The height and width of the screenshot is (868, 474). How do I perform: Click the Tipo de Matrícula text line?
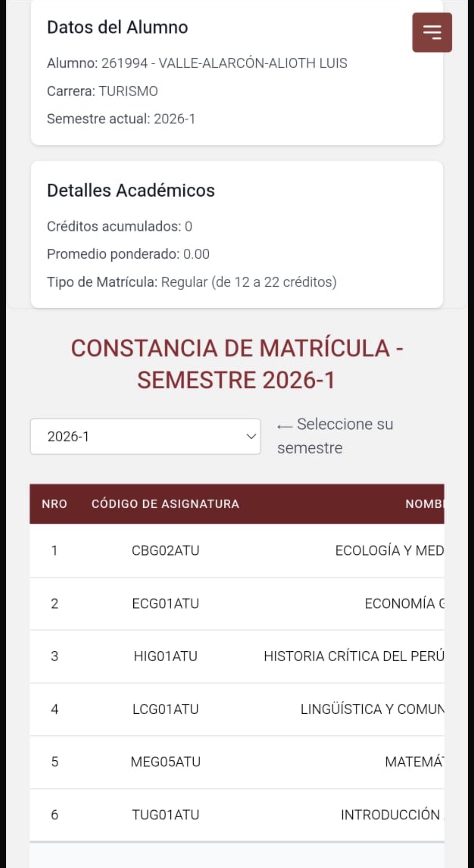point(192,282)
